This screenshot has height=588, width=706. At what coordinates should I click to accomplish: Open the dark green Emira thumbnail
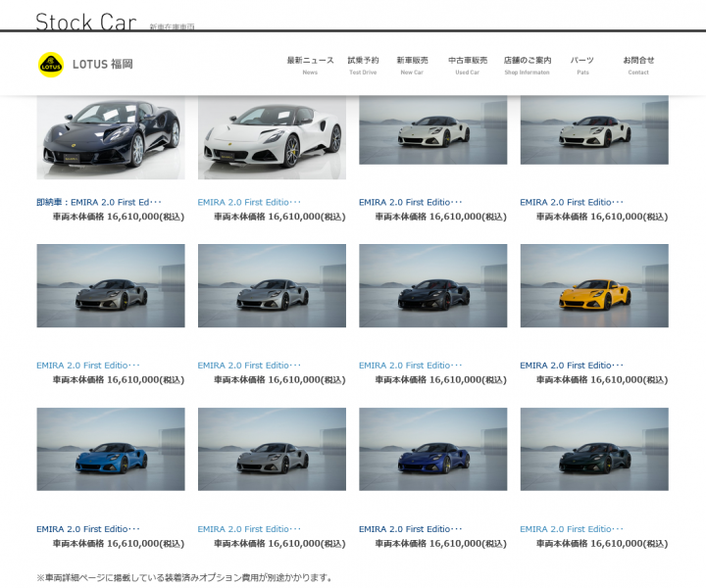tap(594, 450)
